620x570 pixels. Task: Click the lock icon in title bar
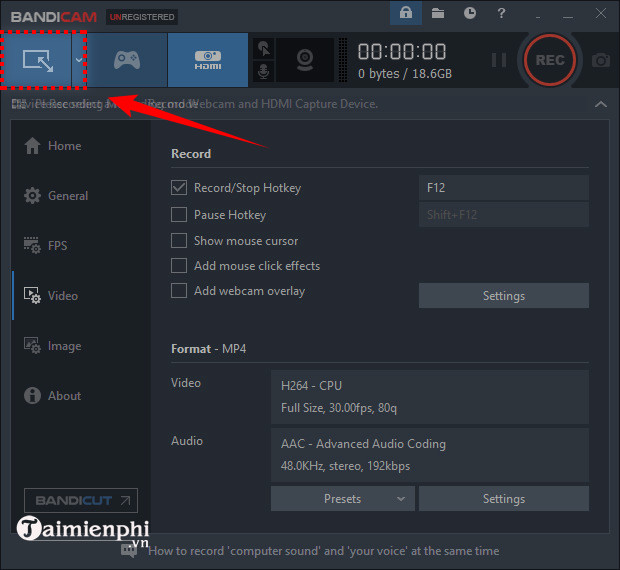pos(406,13)
